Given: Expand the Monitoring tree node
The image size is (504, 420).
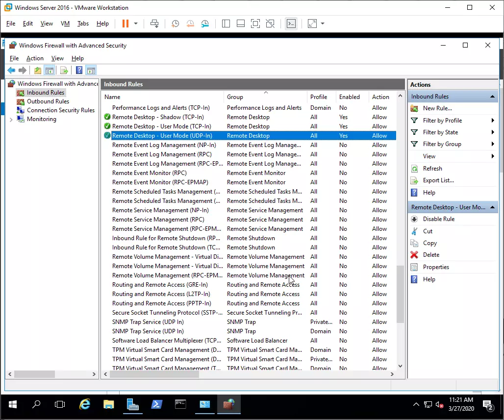Looking at the screenshot, I should tap(11, 120).
